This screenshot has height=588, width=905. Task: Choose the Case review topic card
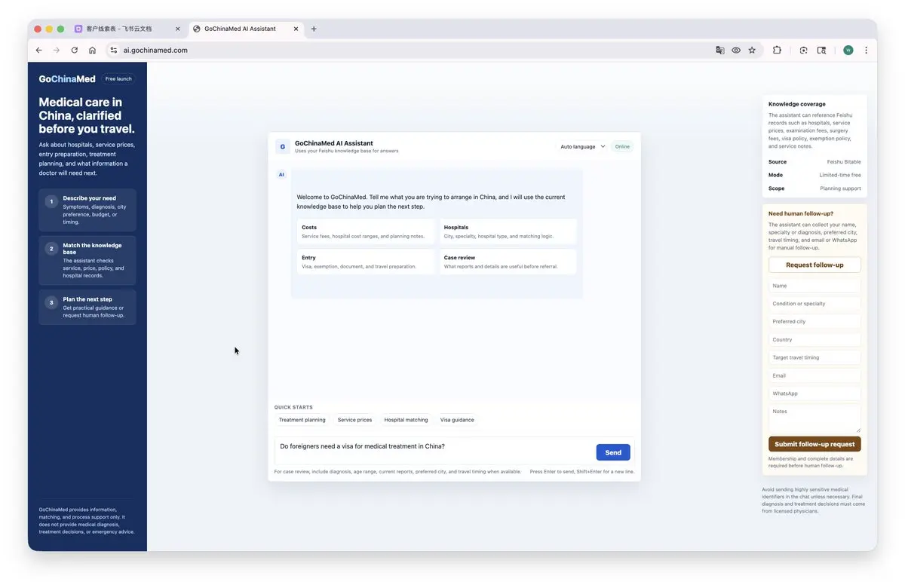tap(508, 262)
